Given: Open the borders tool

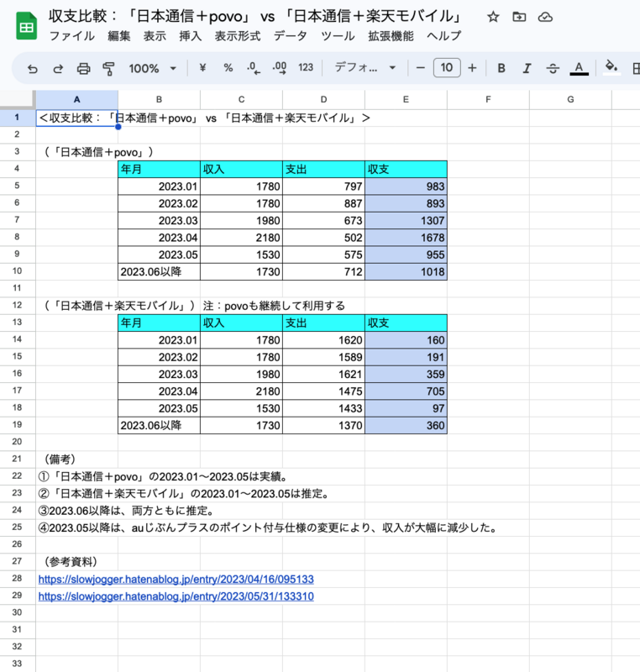Looking at the screenshot, I should coord(636,68).
